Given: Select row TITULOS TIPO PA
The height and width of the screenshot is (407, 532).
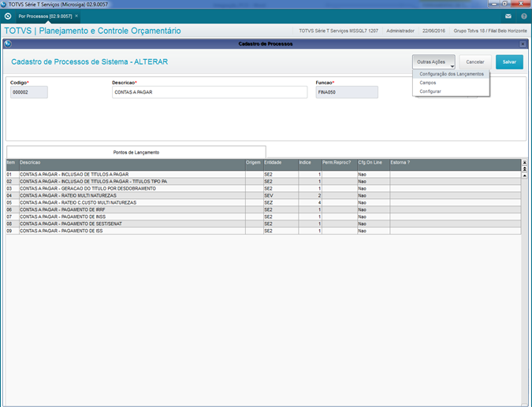Looking at the screenshot, I should 263,181.
